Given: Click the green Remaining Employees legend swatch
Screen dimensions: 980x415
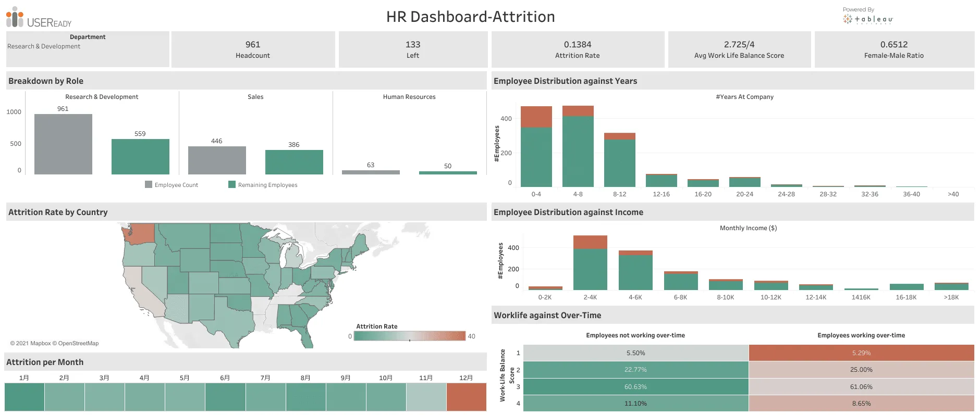Looking at the screenshot, I should coord(232,184).
